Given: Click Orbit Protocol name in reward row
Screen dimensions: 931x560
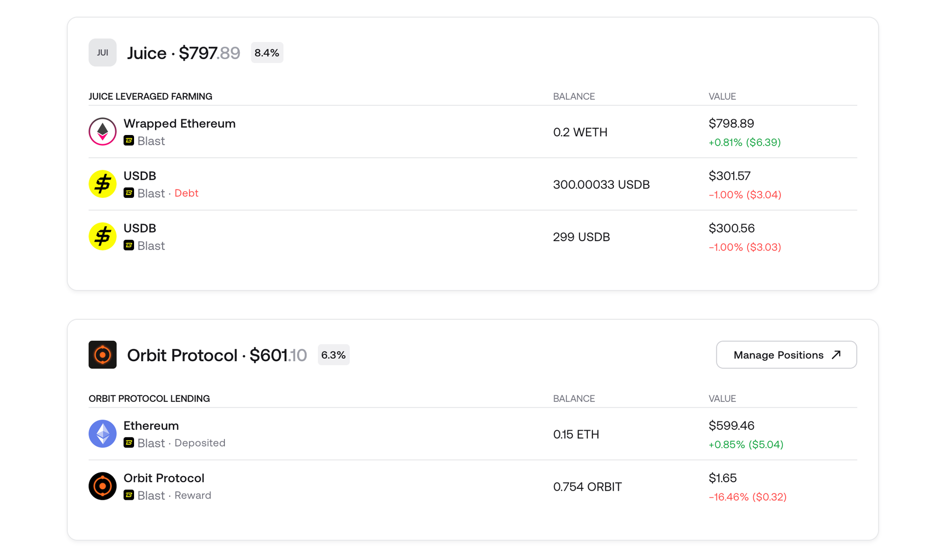Looking at the screenshot, I should coord(164,478).
